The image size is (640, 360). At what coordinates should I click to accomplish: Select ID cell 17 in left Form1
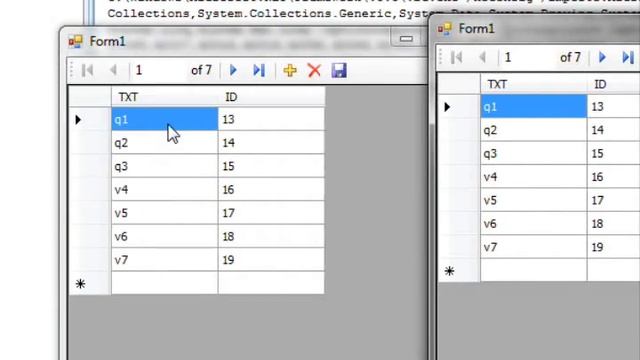point(271,213)
